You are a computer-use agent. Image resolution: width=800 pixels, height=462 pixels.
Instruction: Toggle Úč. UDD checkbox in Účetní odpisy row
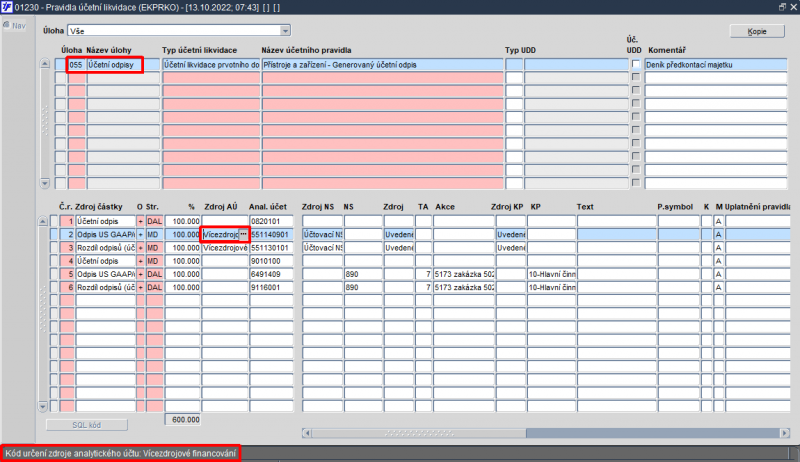coord(636,65)
